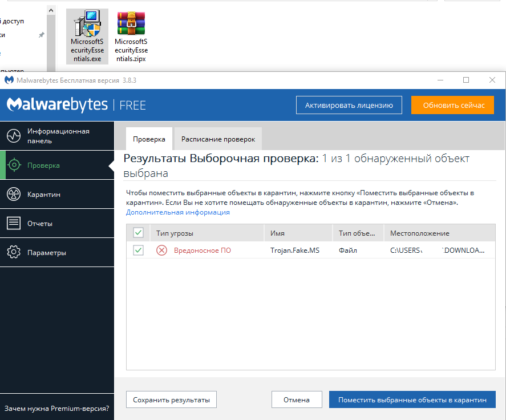Minimize the Malwarebytes window
Viewport: 506px width, 420px height.
(440, 80)
